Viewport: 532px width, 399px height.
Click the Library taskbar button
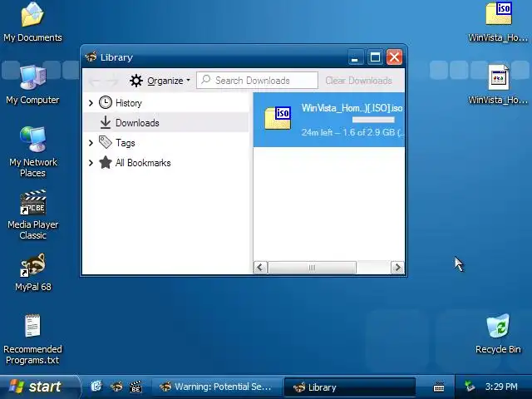(x=349, y=387)
